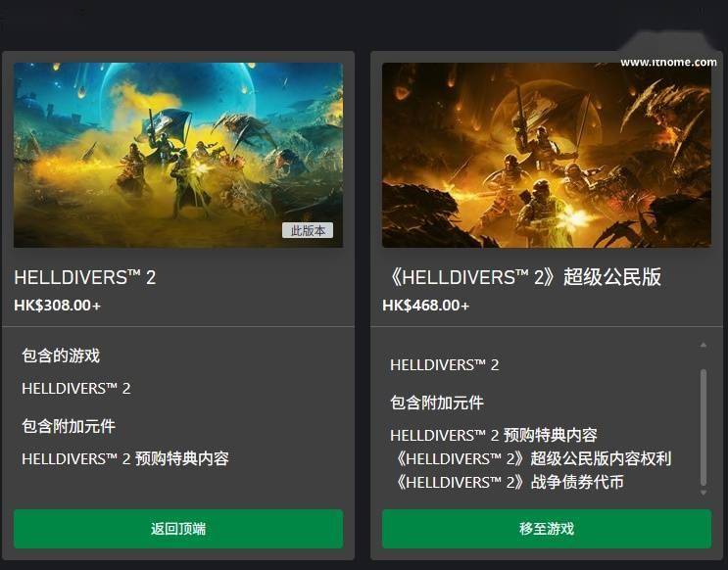Open HELLDIVERS™ 2 in Super Citizen list
The image size is (728, 570).
click(444, 365)
